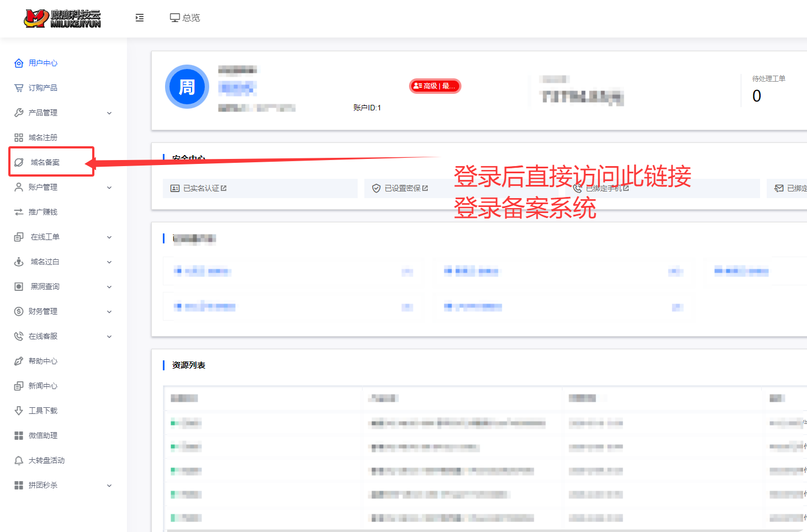Open 订购产品 shopping cart icon
Screen dimensions: 807x532
point(19,88)
